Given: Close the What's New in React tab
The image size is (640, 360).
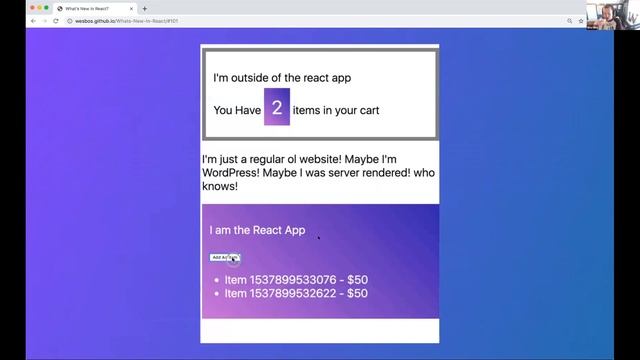Looking at the screenshot, I should pyautogui.click(x=131, y=9).
